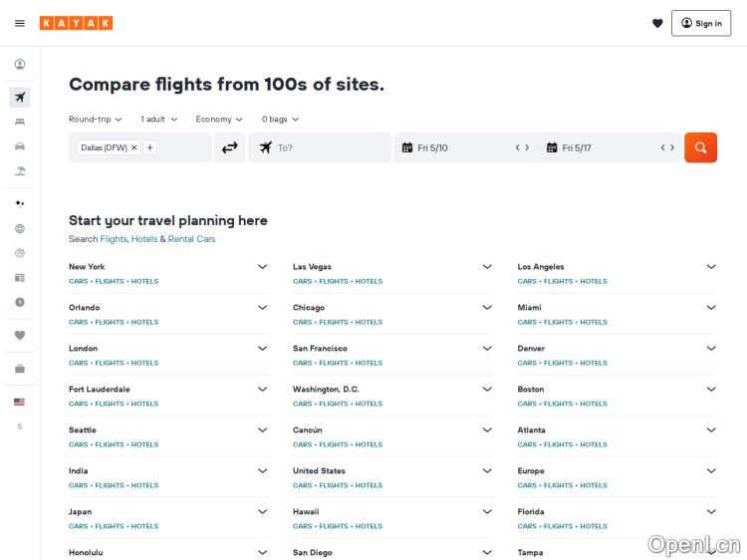Open the briefcase business icon in sidebar
The width and height of the screenshot is (747, 560).
point(19,369)
